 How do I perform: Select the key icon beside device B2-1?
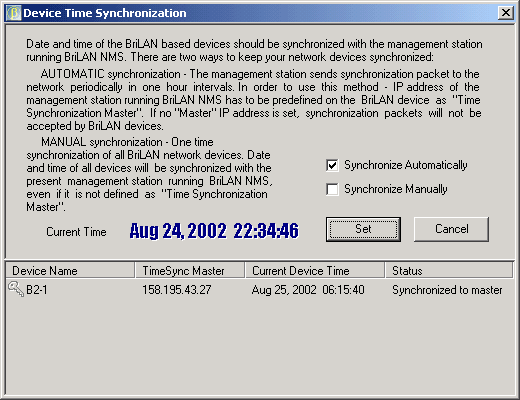click(16, 289)
